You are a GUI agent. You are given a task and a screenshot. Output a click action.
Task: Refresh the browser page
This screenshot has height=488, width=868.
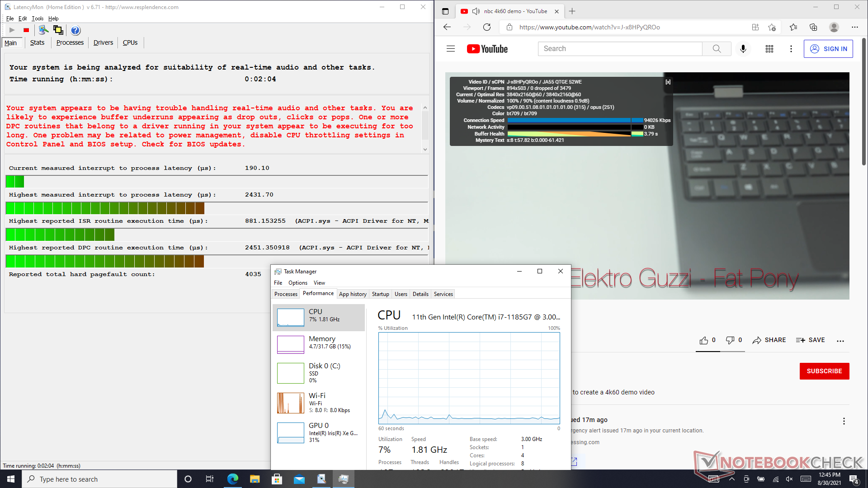[x=486, y=27]
